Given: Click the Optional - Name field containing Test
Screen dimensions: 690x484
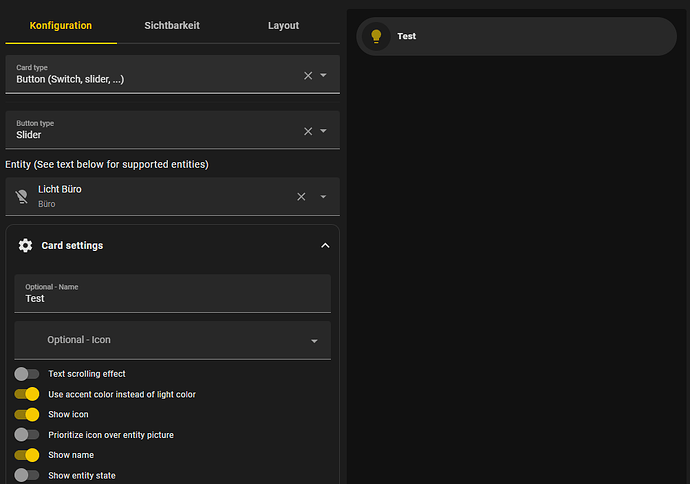Looking at the screenshot, I should (172, 293).
